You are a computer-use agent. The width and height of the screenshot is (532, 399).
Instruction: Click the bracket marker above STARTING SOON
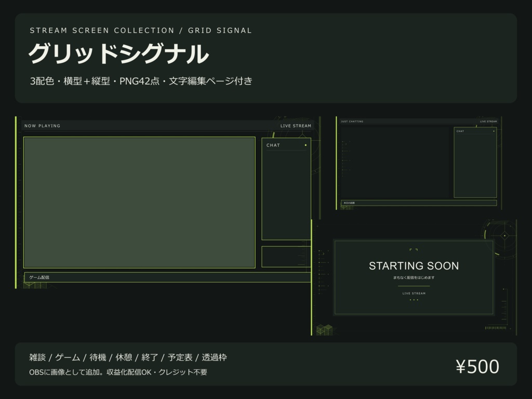pos(414,250)
